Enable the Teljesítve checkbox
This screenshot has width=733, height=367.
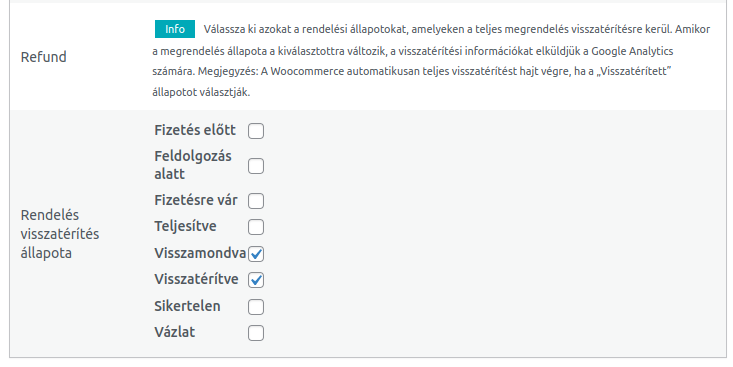tap(256, 227)
